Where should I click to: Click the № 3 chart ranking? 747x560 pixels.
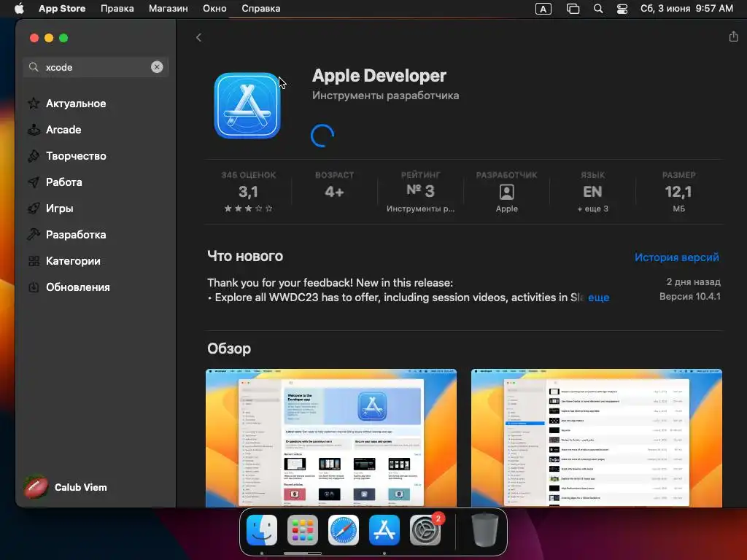coord(420,191)
